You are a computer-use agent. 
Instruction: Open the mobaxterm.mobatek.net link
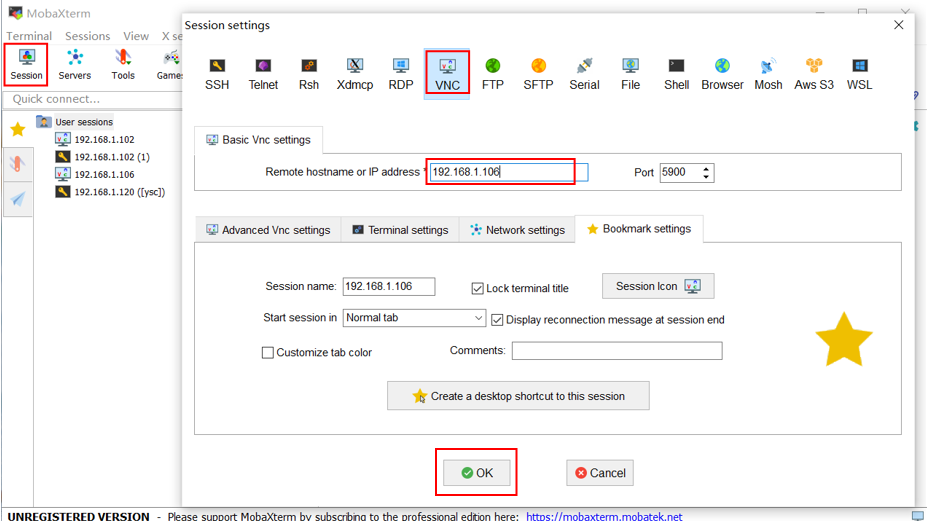click(604, 516)
